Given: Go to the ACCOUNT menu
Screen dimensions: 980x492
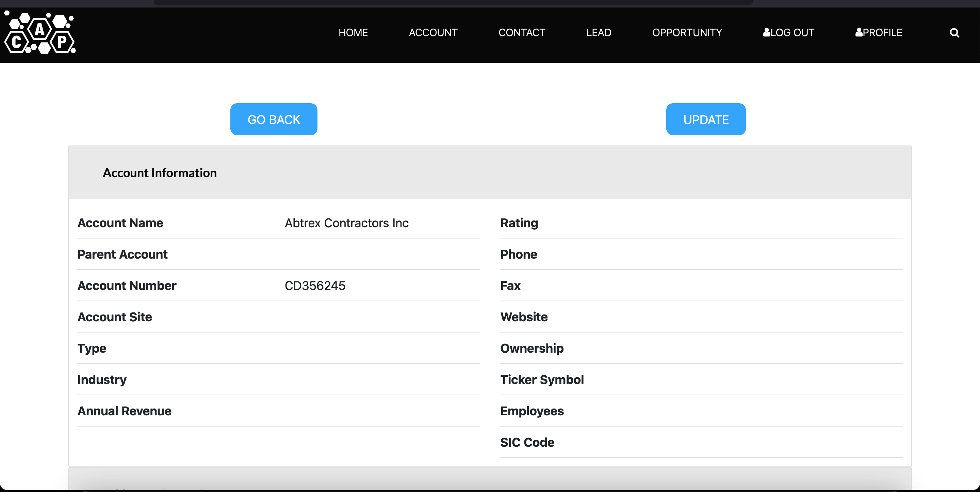Looking at the screenshot, I should click(433, 33).
